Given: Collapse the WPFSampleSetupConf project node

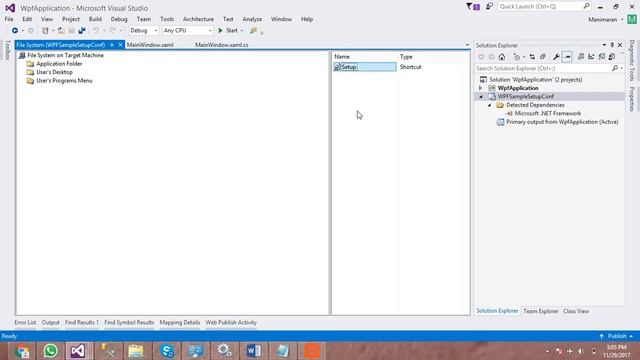Looking at the screenshot, I should coord(481,97).
